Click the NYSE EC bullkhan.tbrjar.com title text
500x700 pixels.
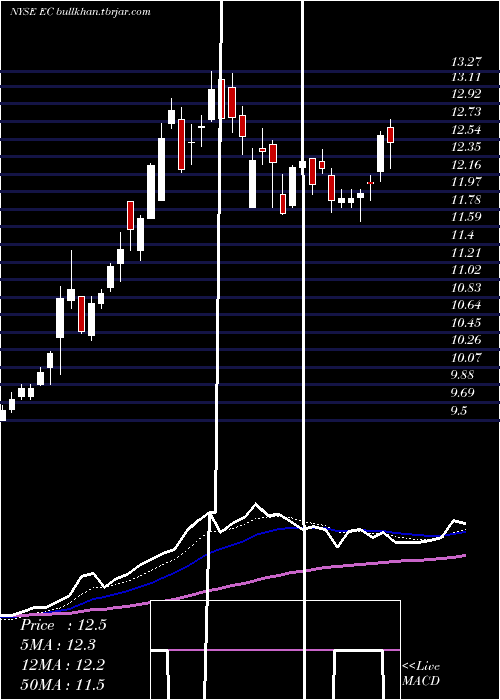80,12
